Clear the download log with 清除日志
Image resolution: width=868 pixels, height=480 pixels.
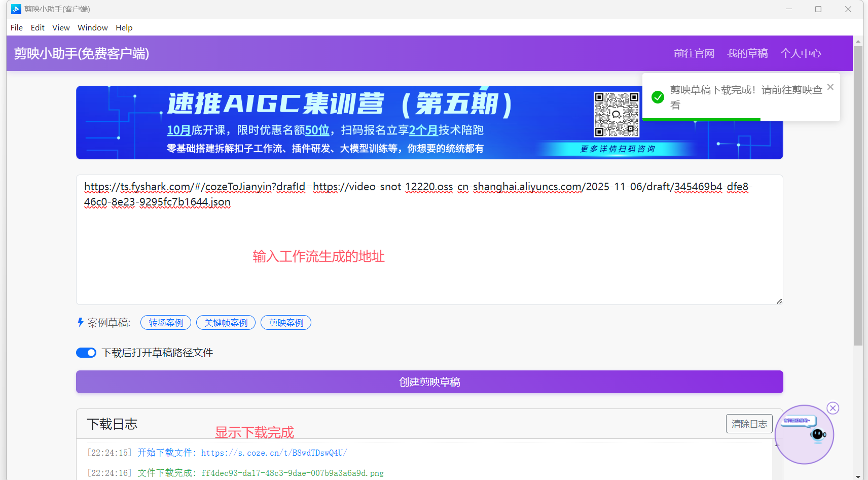click(x=749, y=424)
